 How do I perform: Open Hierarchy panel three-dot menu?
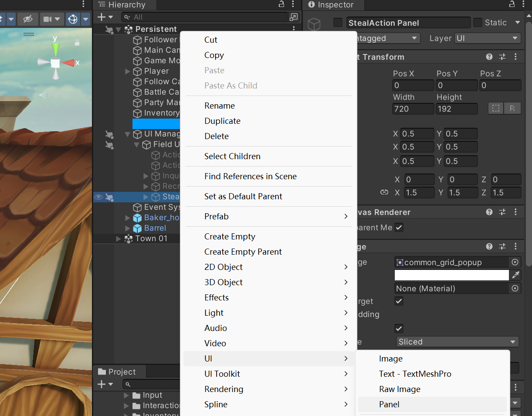click(294, 4)
